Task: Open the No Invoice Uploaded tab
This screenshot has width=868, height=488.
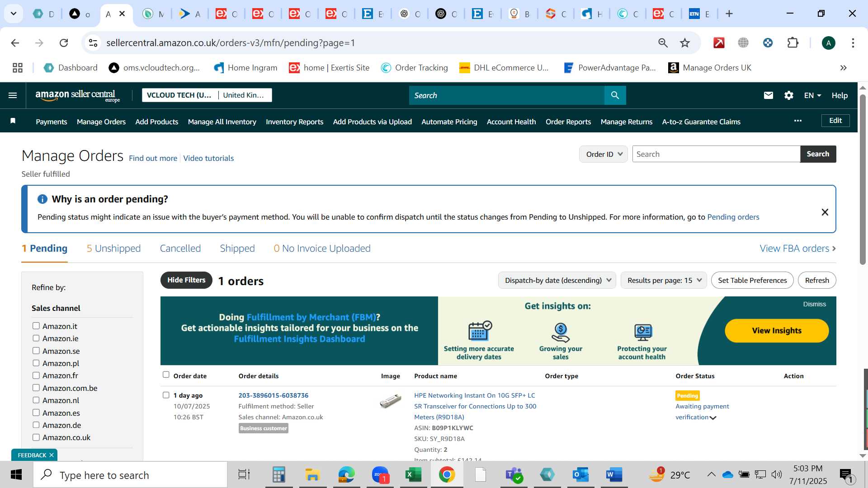Action: [322, 249]
